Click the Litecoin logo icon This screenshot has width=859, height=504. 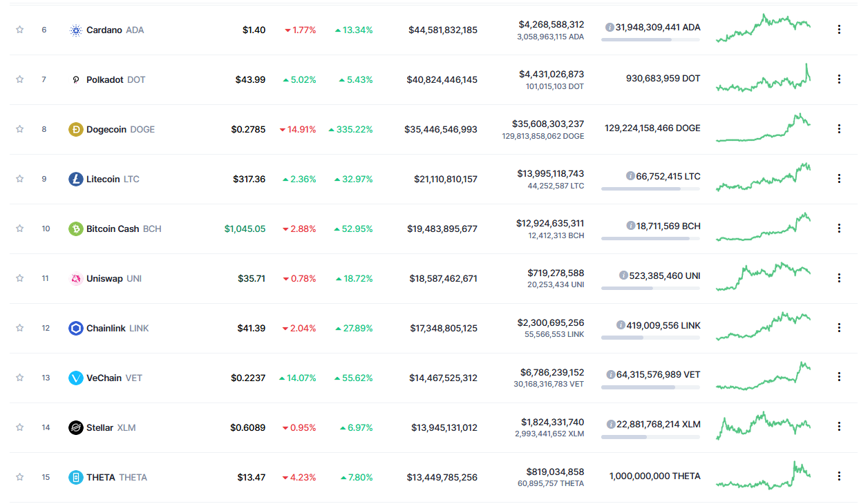(x=76, y=180)
